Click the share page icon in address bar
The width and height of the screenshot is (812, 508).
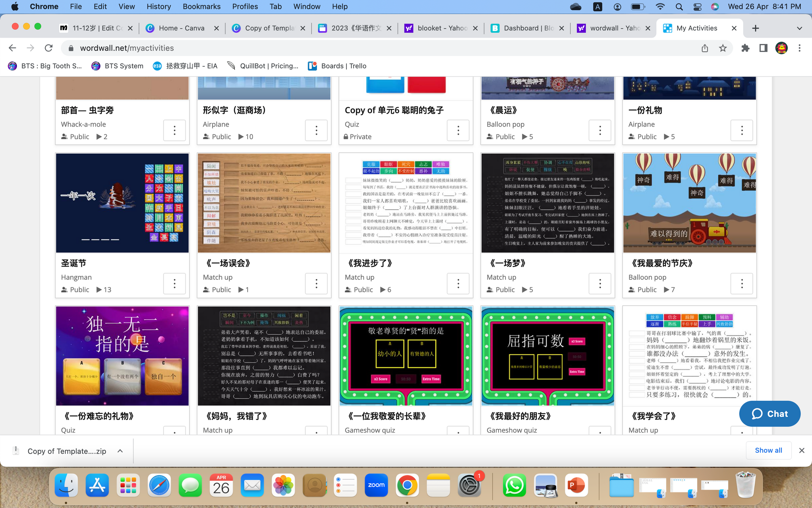pos(704,48)
